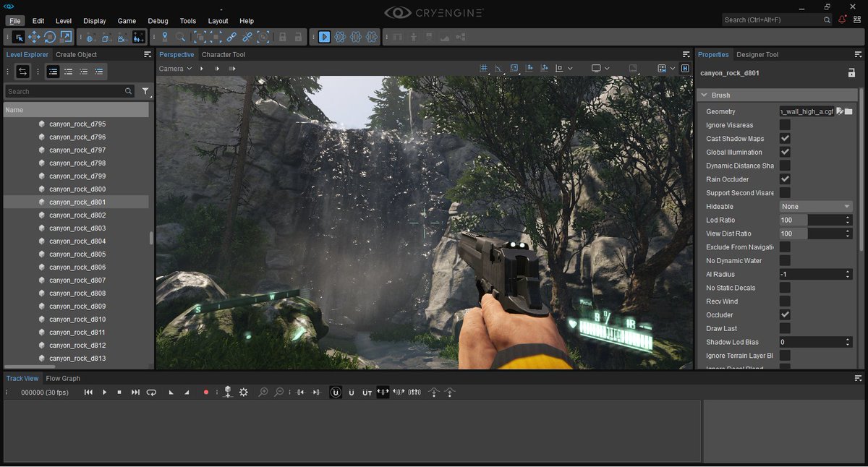Image resolution: width=868 pixels, height=467 pixels.
Task: Click the Level Explorer search field
Action: point(69,92)
